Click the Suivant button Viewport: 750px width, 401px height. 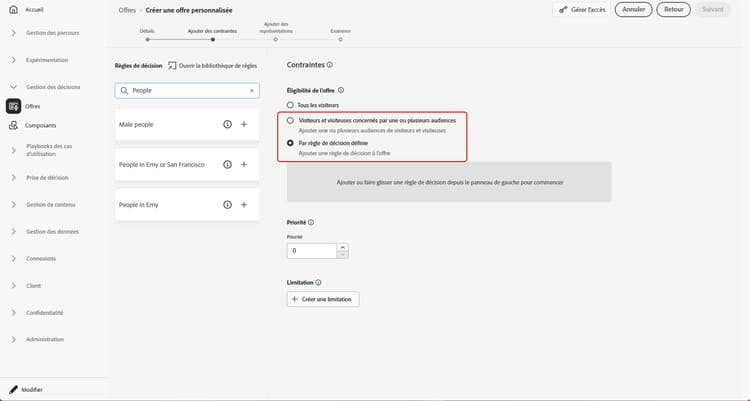tap(713, 10)
